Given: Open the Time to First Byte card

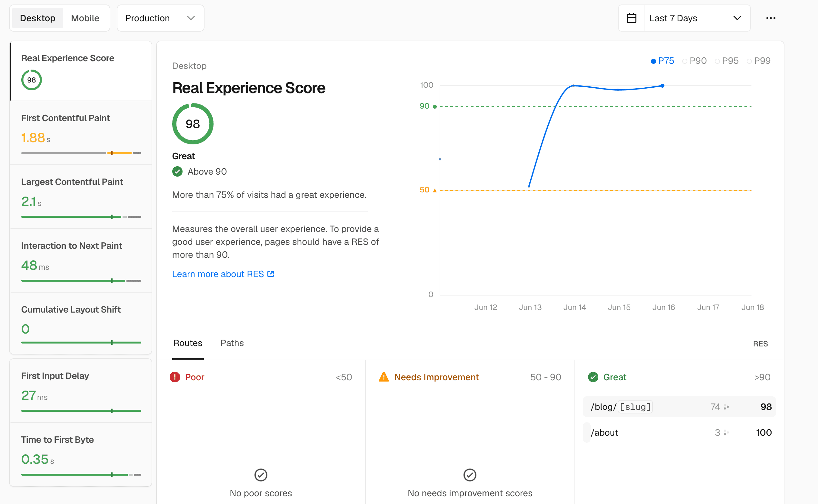Looking at the screenshot, I should click(x=81, y=454).
